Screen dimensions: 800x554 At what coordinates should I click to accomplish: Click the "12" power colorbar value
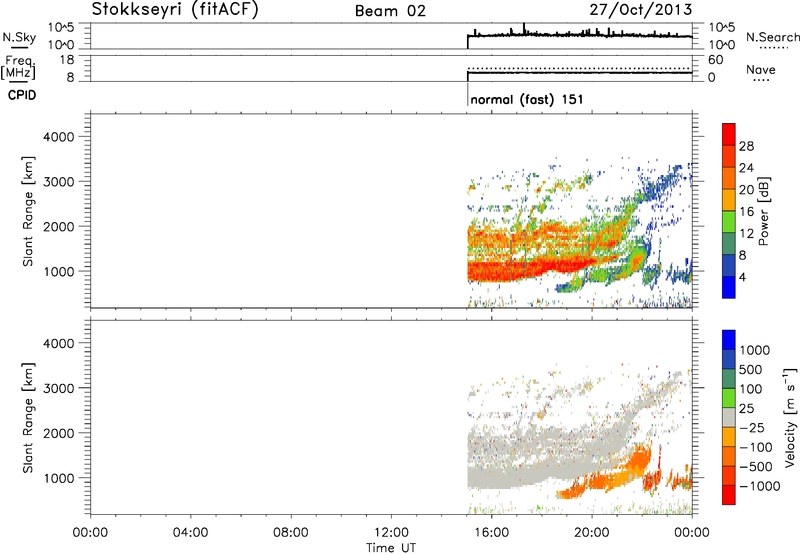pyautogui.click(x=746, y=234)
